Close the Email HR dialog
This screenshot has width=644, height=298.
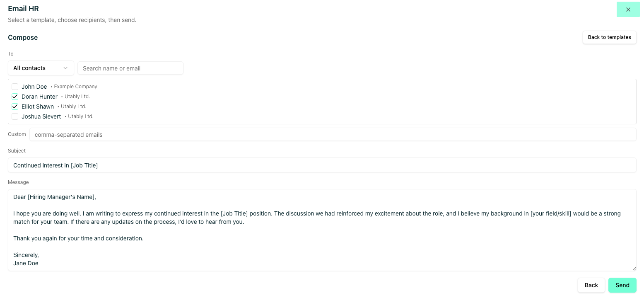628,10
